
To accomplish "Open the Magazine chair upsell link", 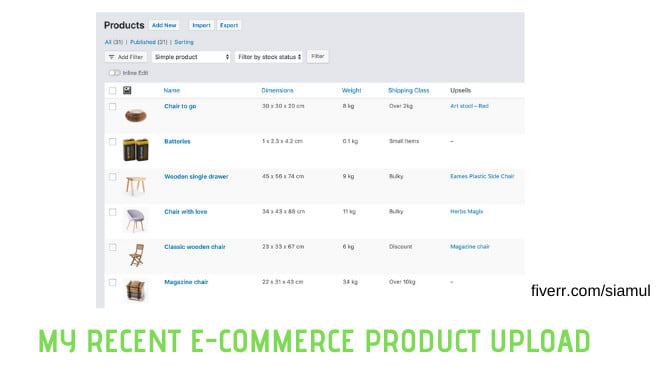I will [470, 247].
